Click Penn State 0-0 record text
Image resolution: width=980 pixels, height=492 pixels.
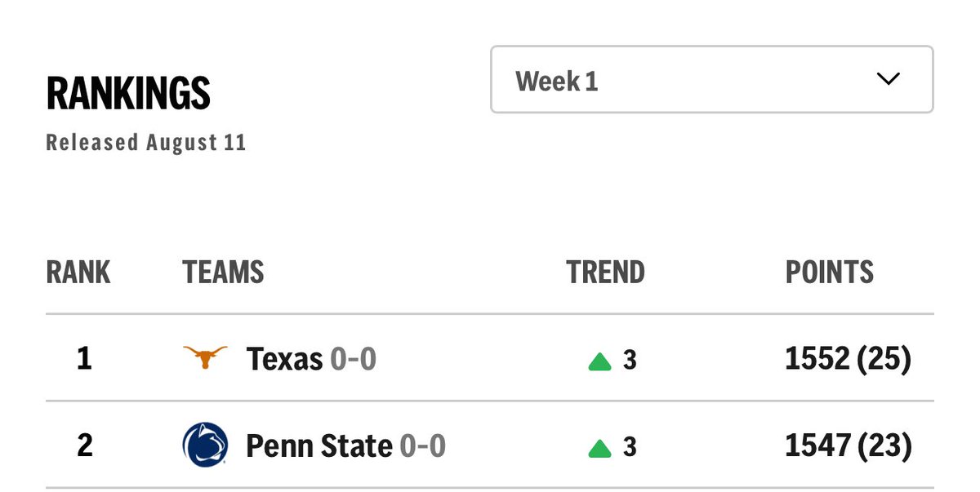pos(422,446)
